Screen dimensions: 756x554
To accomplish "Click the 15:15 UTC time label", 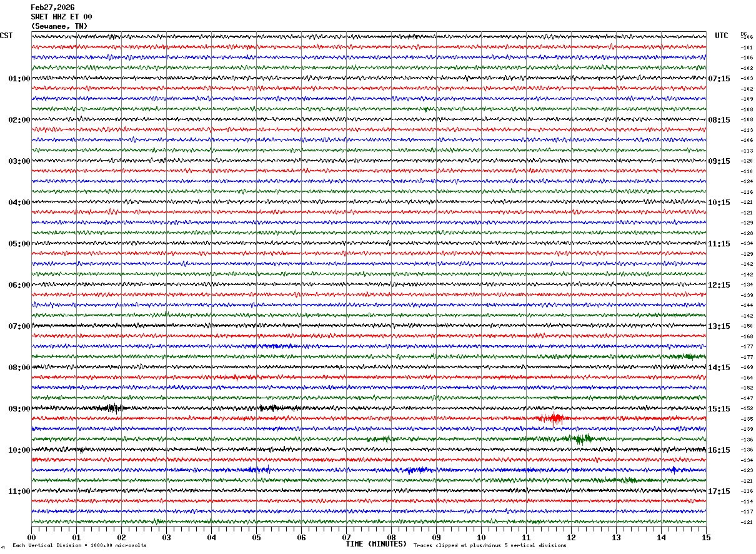I will [x=719, y=409].
